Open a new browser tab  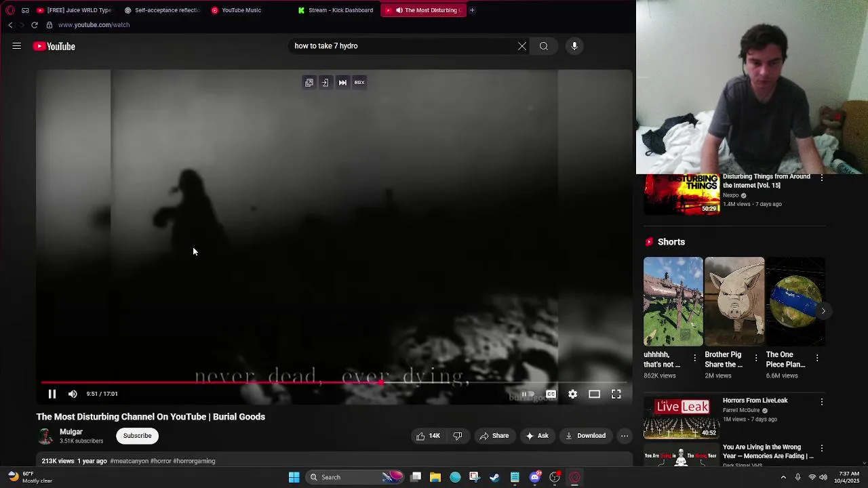pos(472,10)
